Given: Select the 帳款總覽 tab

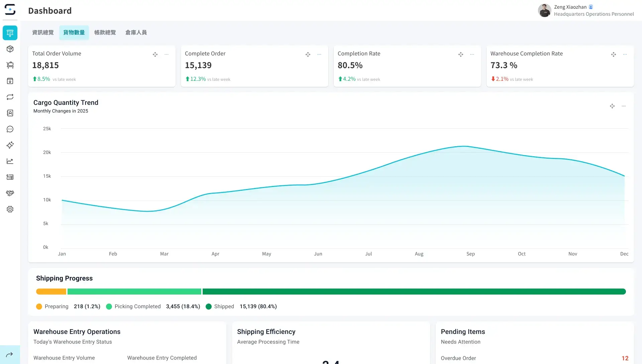Looking at the screenshot, I should tap(105, 33).
